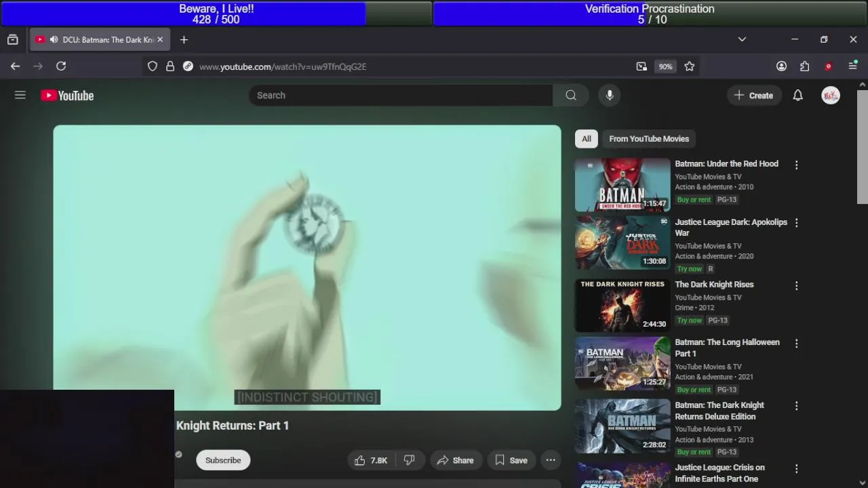The width and height of the screenshot is (868, 488).
Task: Open options menu for Under the Red Hood
Action: 796,165
